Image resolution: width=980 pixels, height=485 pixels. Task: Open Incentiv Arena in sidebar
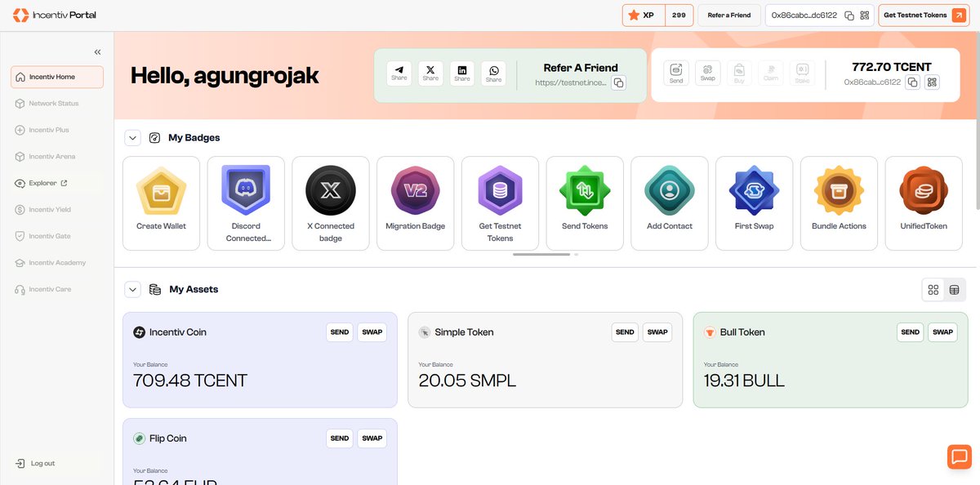57,157
